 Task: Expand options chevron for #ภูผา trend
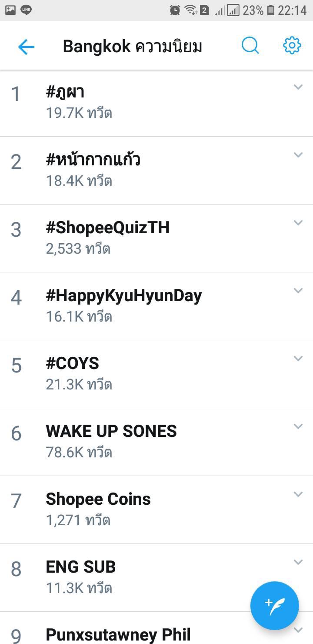298,87
